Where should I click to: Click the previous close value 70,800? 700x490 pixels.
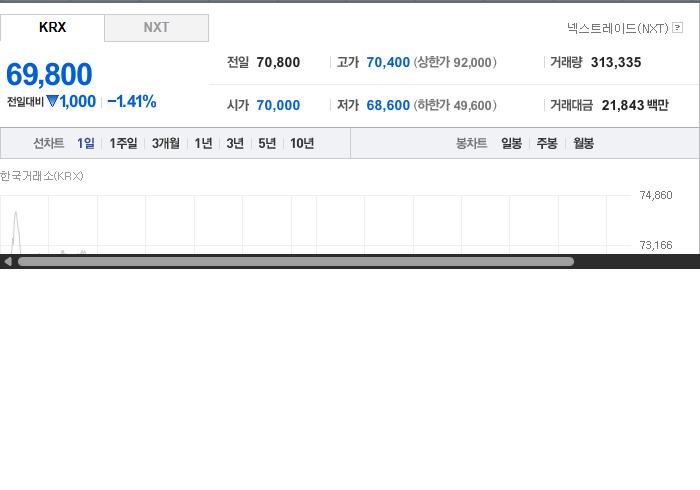point(278,62)
